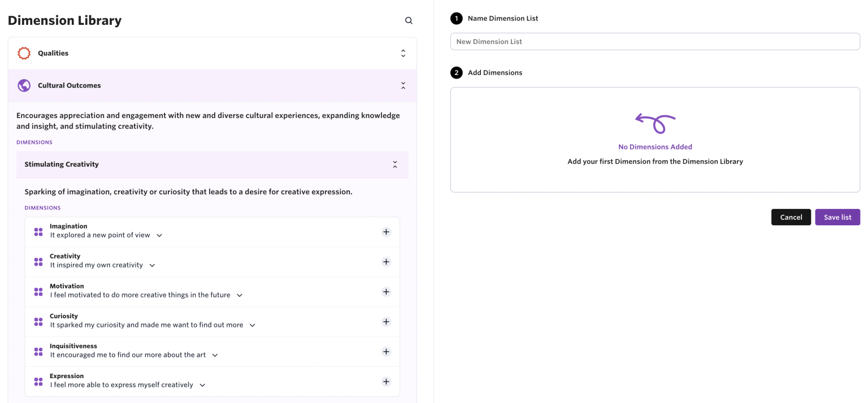868x403 pixels.
Task: Click the New Dimension List input field
Action: 654,41
